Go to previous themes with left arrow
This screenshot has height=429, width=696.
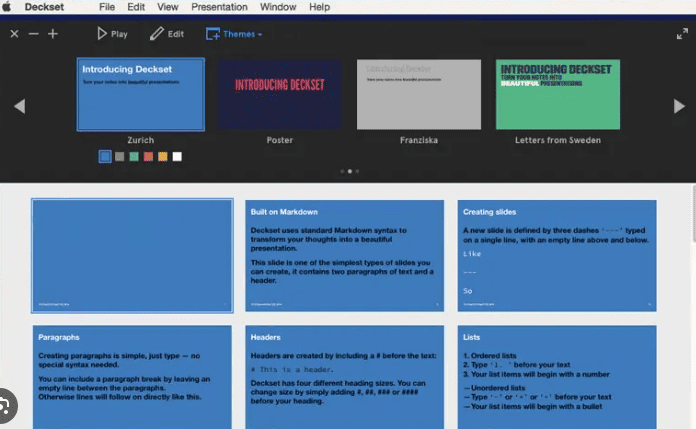20,106
